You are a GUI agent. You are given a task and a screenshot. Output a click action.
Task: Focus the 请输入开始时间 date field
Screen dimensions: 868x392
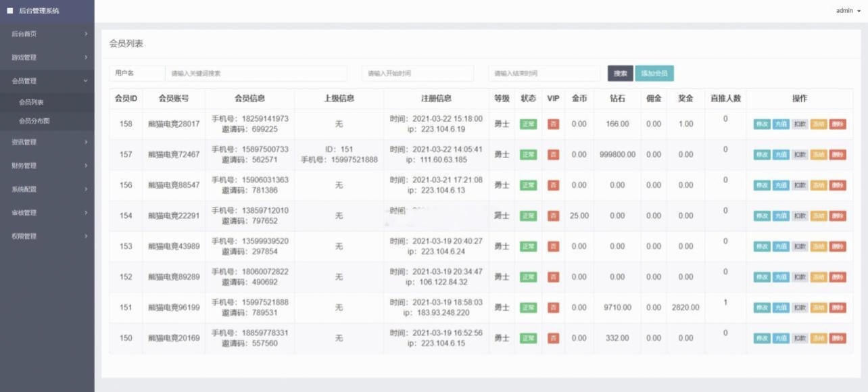[417, 74]
